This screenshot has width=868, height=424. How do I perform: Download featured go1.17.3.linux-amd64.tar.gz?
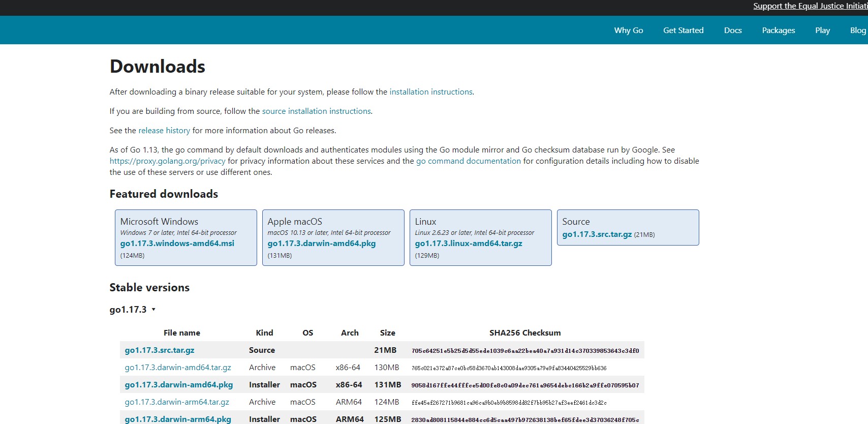pos(469,244)
